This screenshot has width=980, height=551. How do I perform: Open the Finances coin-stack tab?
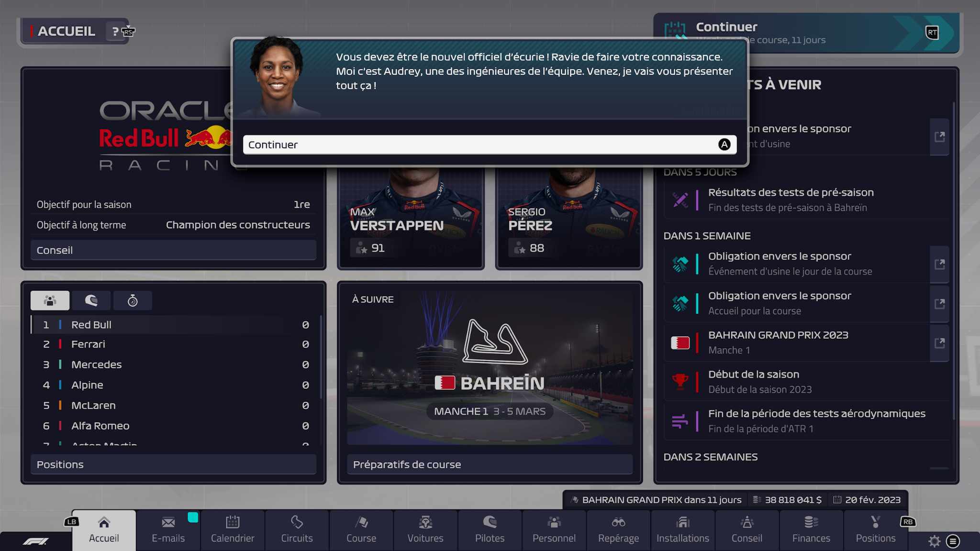tap(811, 530)
